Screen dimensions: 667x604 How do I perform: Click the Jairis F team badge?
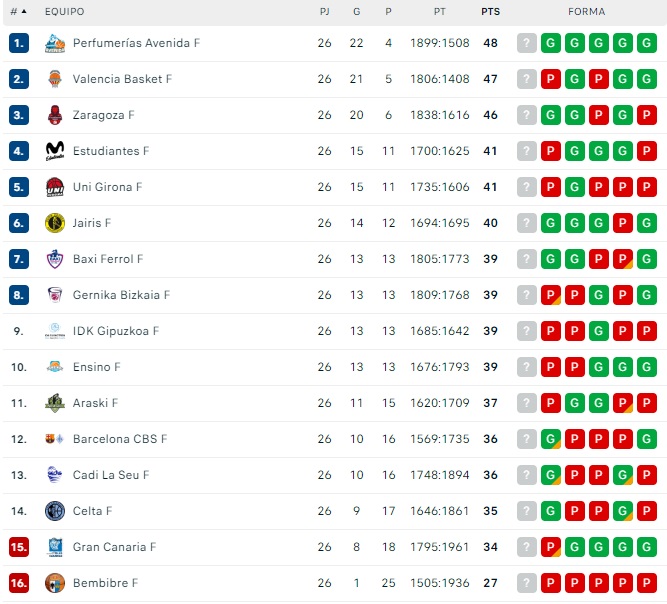point(55,223)
